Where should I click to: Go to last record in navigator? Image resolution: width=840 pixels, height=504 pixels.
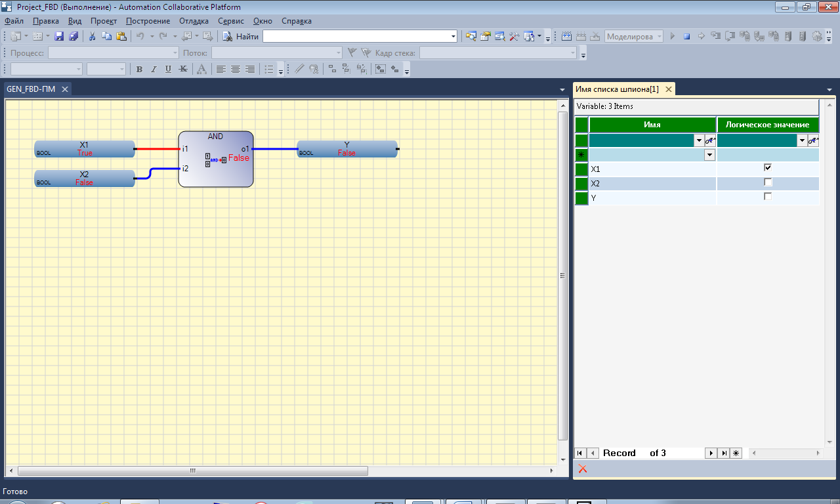coord(723,453)
